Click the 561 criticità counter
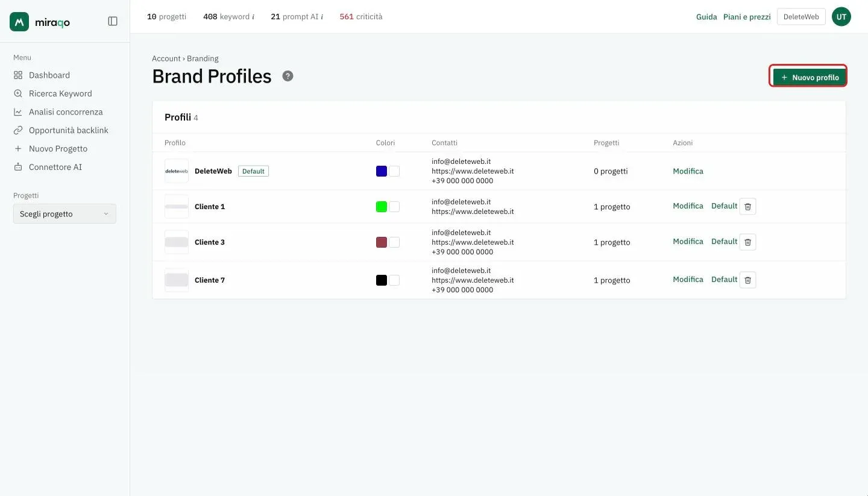The width and height of the screenshot is (868, 496). tap(361, 17)
